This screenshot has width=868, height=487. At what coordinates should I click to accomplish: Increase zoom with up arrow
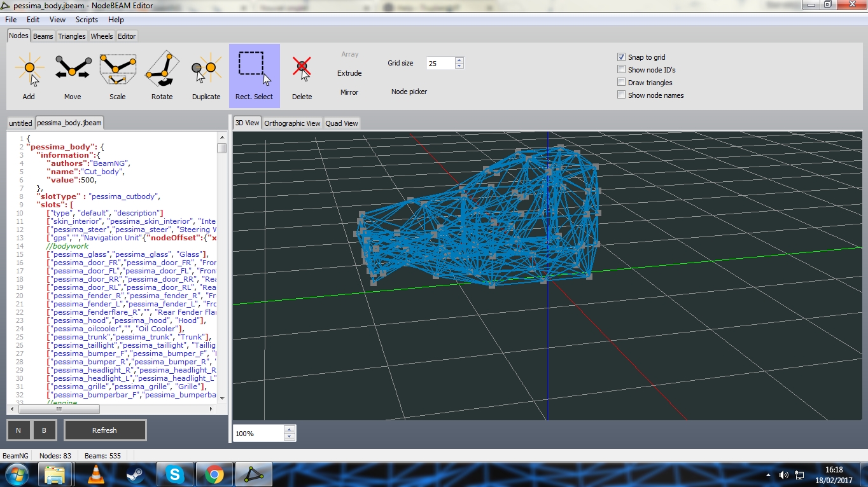(x=290, y=430)
